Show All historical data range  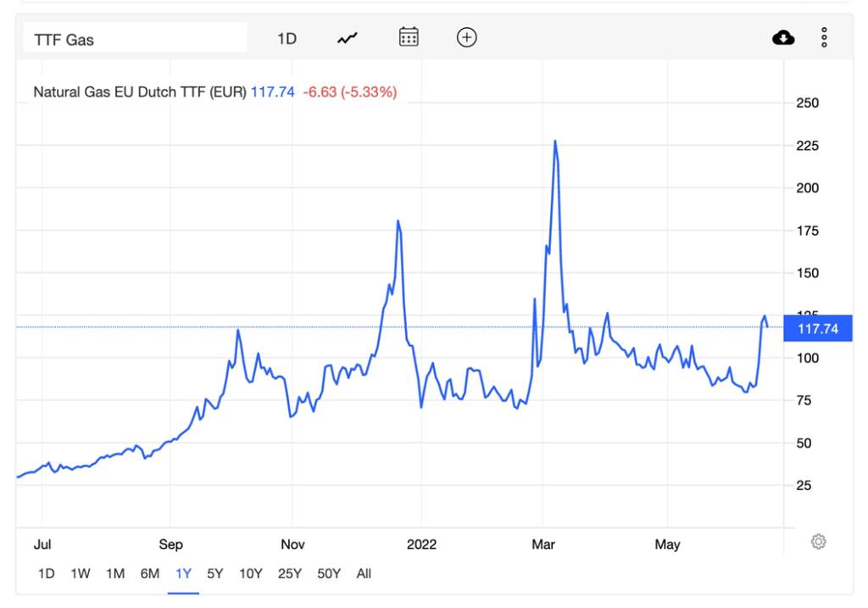point(364,574)
